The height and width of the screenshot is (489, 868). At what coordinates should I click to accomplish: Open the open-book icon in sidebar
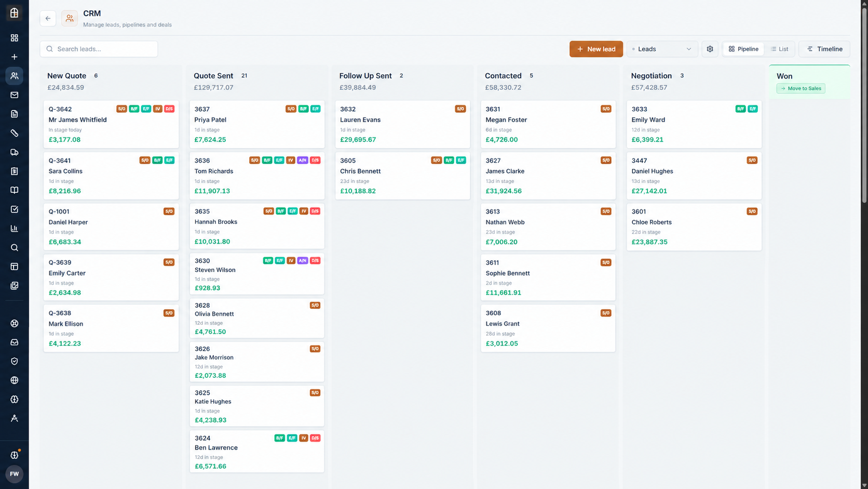(x=15, y=190)
